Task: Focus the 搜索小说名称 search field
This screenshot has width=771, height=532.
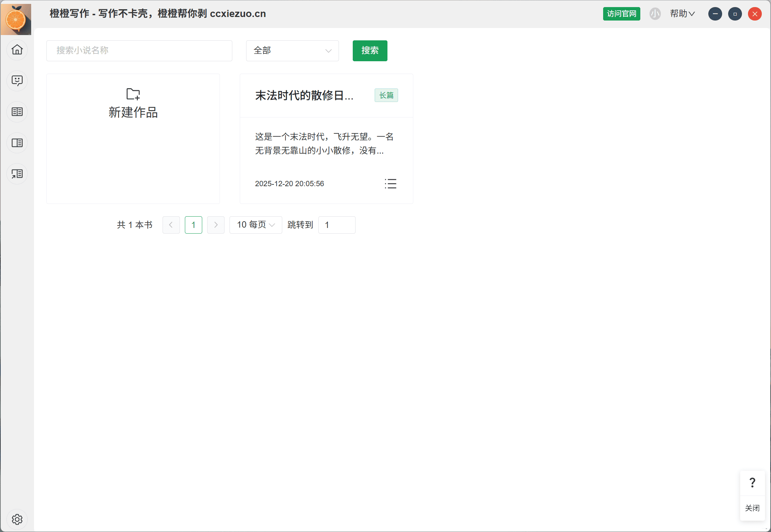Action: (x=139, y=51)
